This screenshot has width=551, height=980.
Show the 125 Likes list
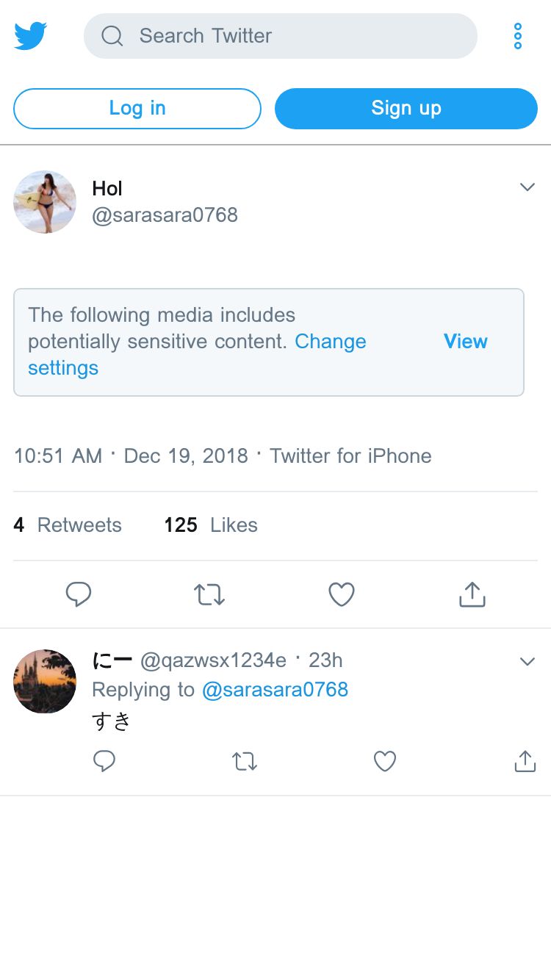(x=211, y=525)
